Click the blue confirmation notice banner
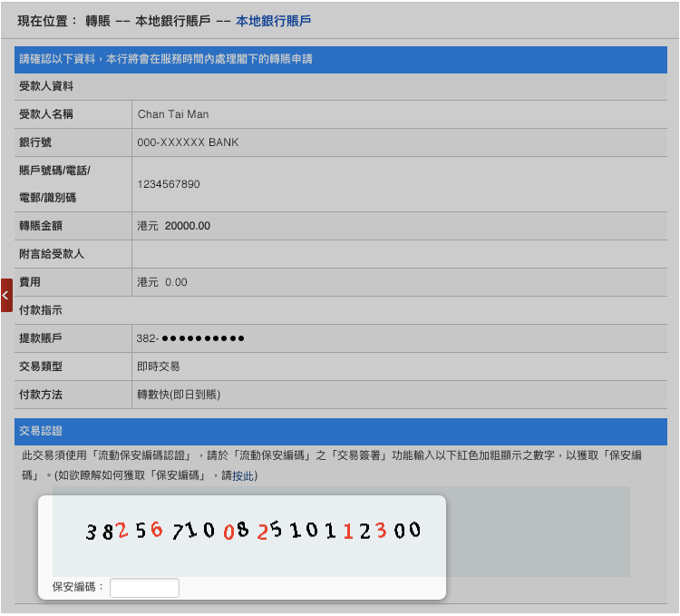Image resolution: width=680 pixels, height=616 pixels. [x=340, y=59]
